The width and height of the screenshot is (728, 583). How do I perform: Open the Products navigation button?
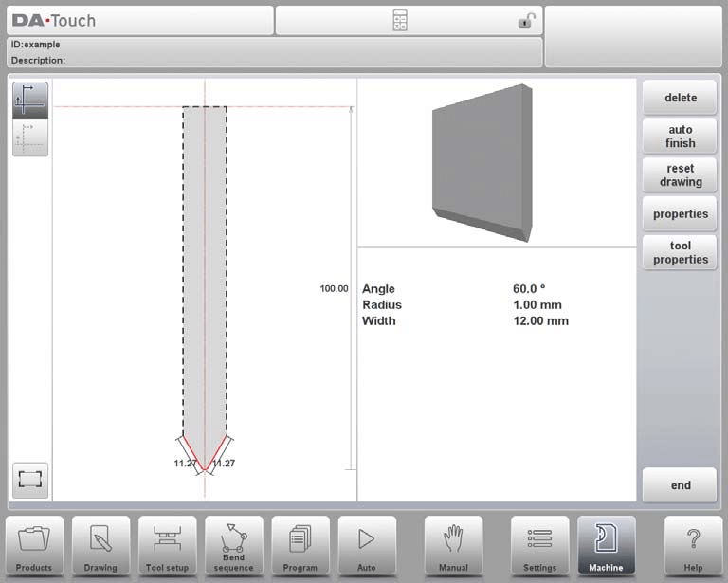(34, 546)
